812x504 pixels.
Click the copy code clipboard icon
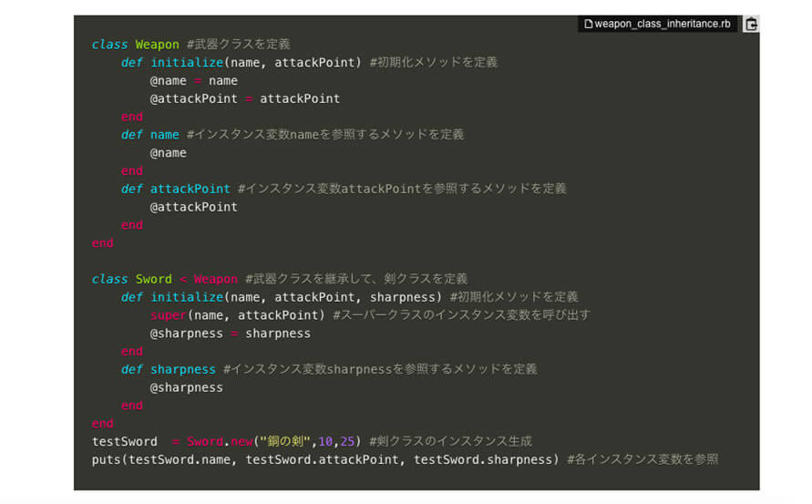751,24
